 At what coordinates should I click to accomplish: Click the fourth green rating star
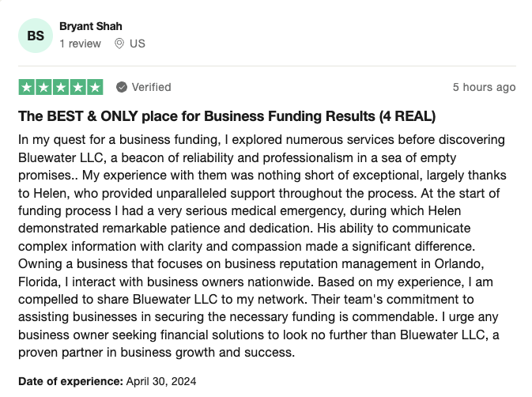coord(77,87)
